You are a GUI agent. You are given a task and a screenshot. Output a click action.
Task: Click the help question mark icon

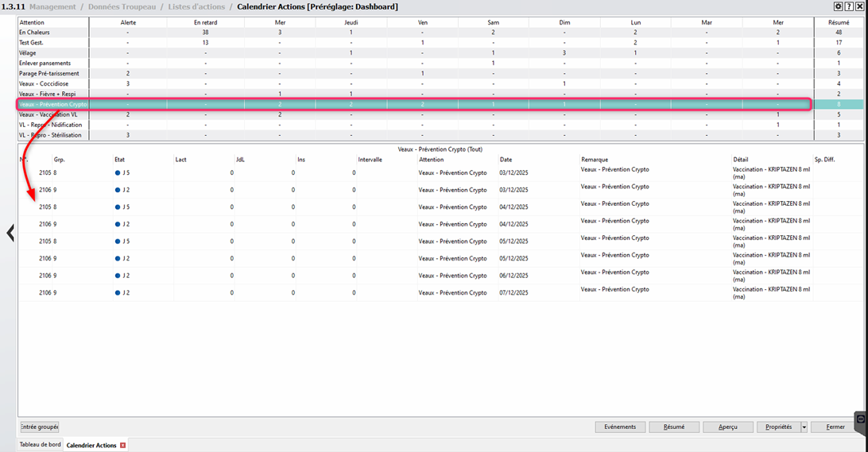tap(848, 6)
